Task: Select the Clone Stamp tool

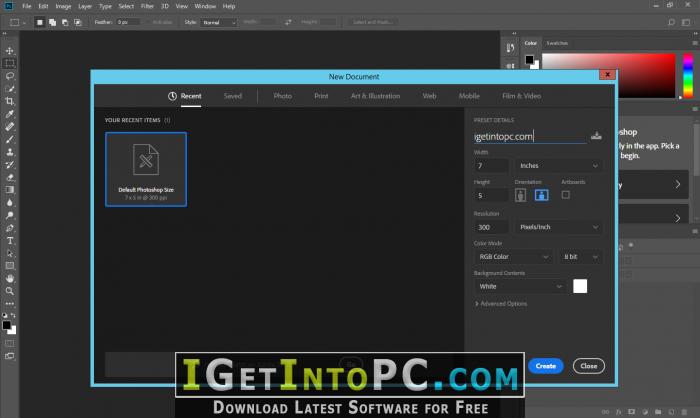Action: coord(9,152)
